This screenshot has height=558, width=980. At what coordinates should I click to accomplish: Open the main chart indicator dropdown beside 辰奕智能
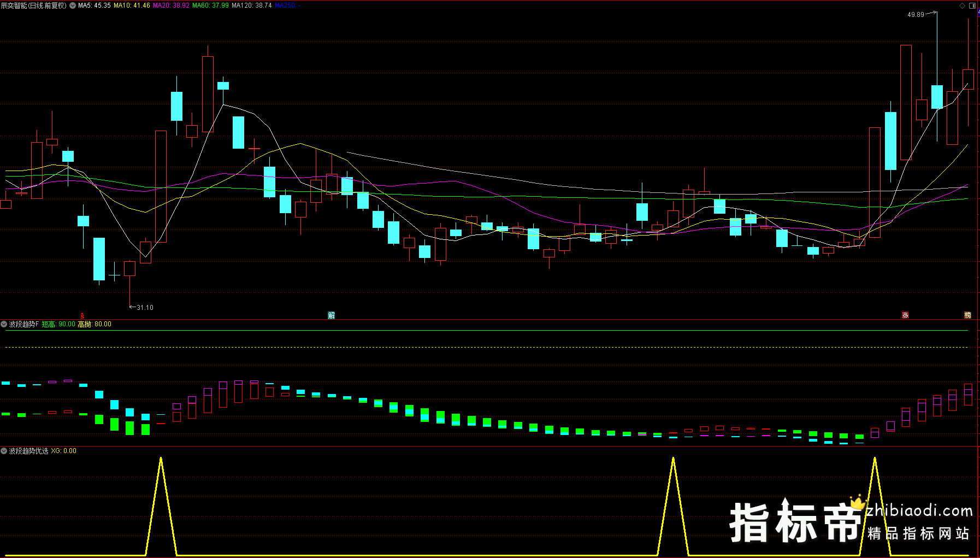73,5
